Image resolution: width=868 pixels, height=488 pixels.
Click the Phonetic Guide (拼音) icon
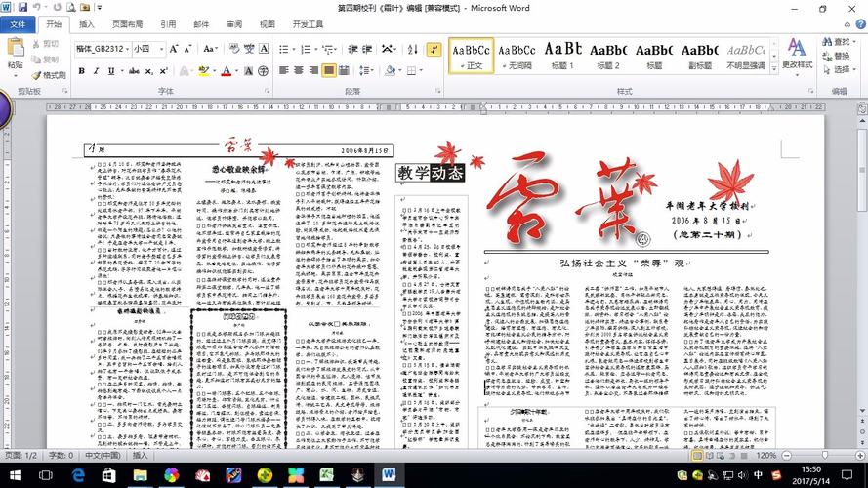coord(249,49)
